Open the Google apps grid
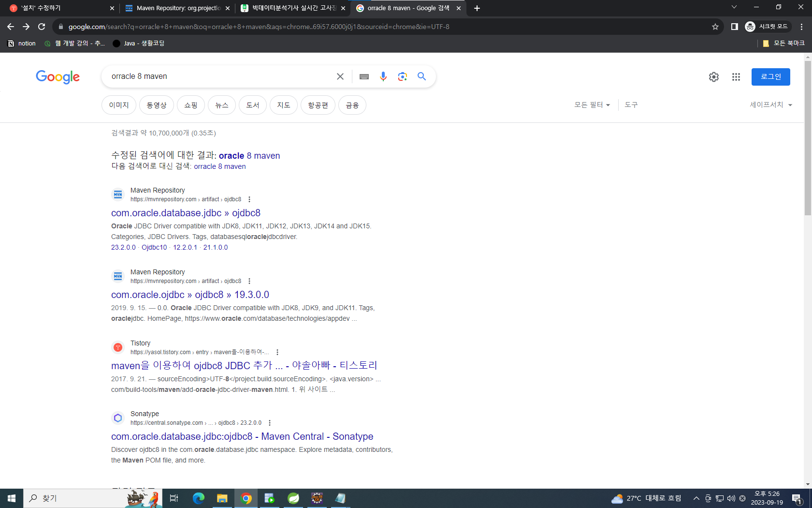Viewport: 812px width, 508px height. (x=736, y=77)
